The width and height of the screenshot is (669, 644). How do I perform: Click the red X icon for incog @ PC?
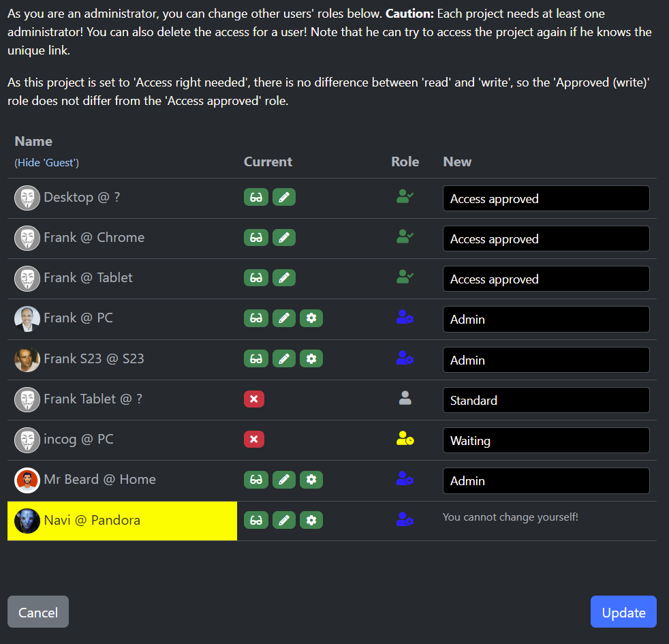pyautogui.click(x=254, y=440)
